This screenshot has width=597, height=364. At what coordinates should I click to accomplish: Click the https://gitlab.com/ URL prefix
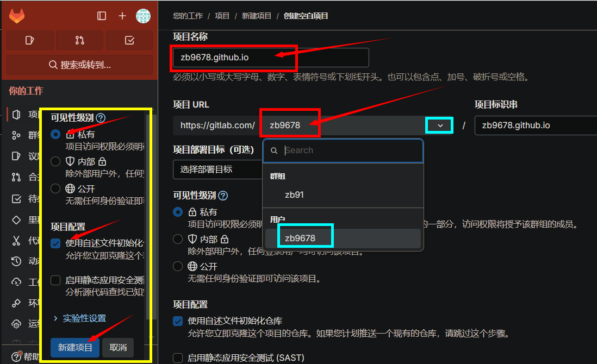click(x=217, y=125)
